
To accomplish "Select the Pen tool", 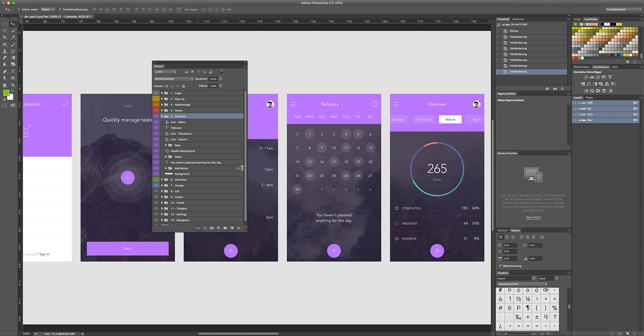I will pos(5,71).
